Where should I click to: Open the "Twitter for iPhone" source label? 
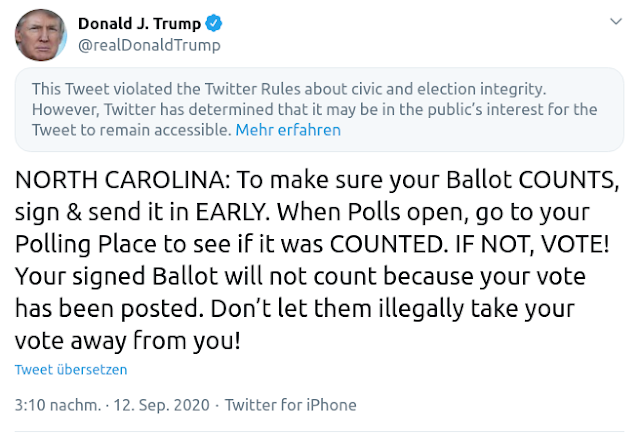(290, 405)
